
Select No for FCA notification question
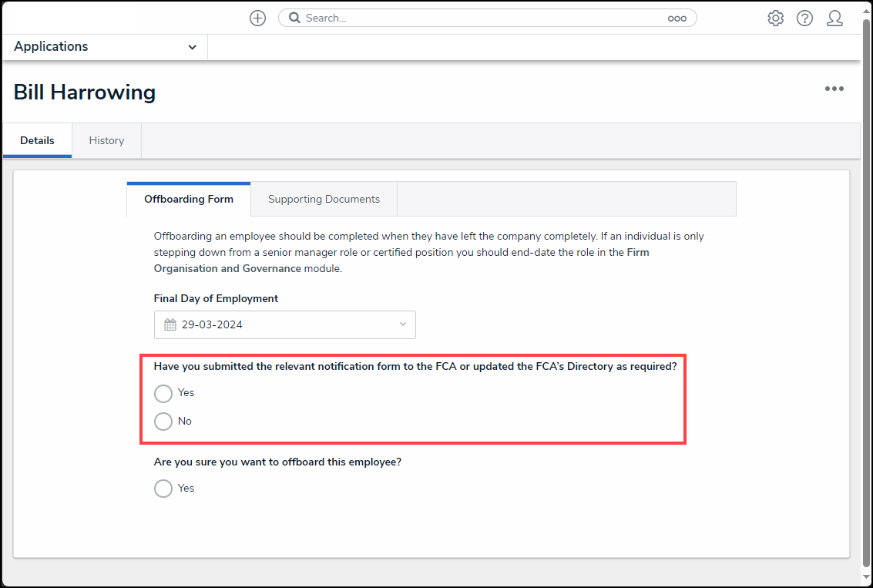(x=163, y=422)
